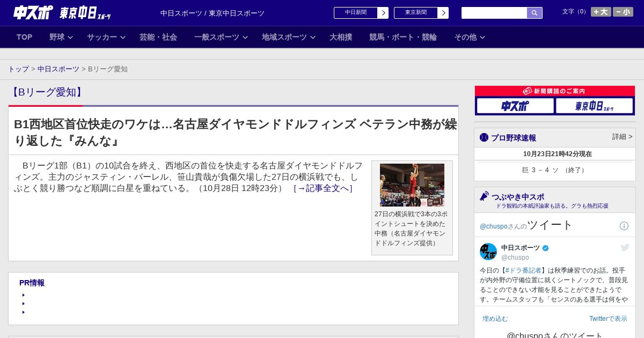Screen dimensions: 644x338
Task: Open the プロ野球速報 詳細 link
Action: coord(622,137)
